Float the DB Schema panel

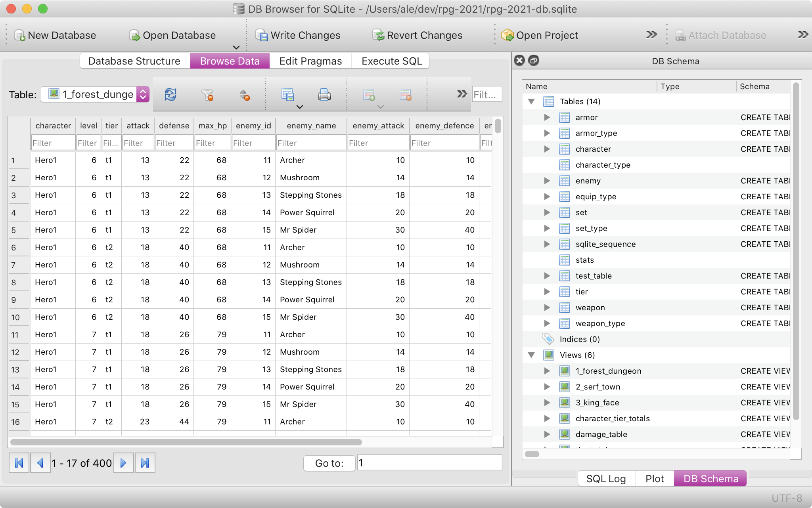click(533, 61)
